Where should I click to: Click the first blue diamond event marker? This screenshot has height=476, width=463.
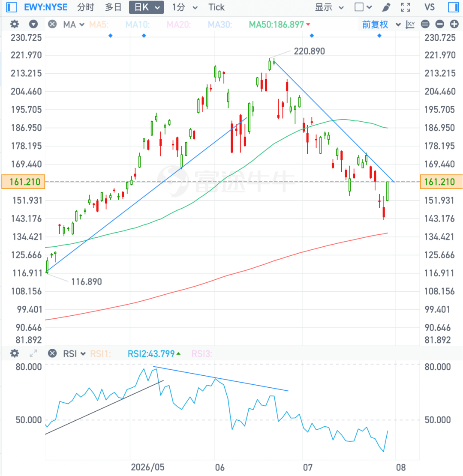tap(111, 36)
